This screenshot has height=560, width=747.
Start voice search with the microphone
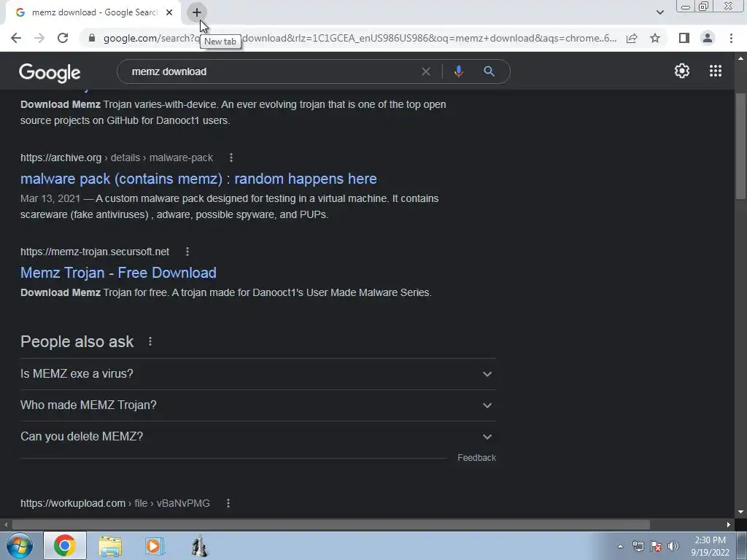[458, 71]
